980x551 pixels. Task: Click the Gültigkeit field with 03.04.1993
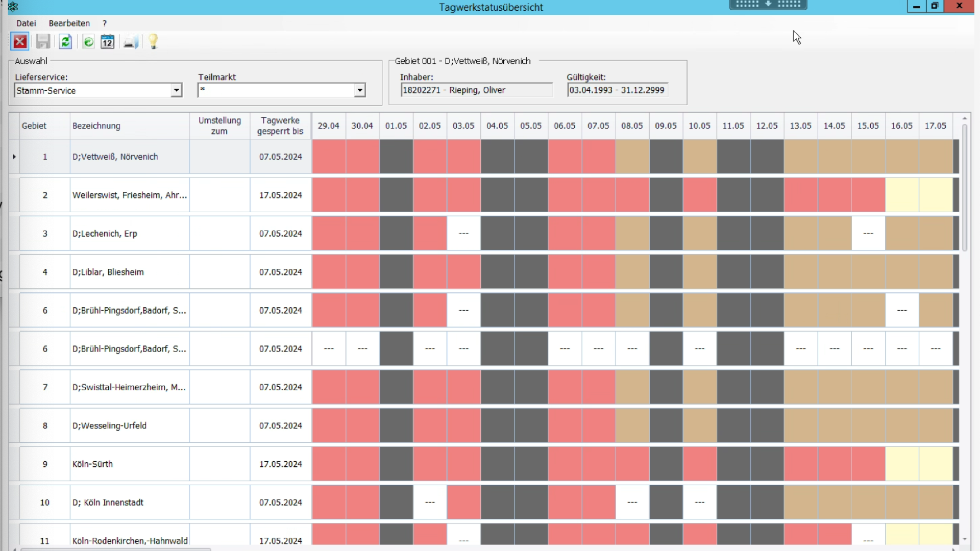(617, 90)
